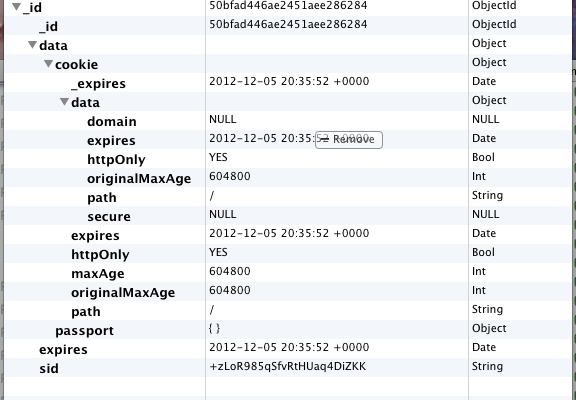The width and height of the screenshot is (576, 400).
Task: Select the passport field row
Action: (288, 330)
